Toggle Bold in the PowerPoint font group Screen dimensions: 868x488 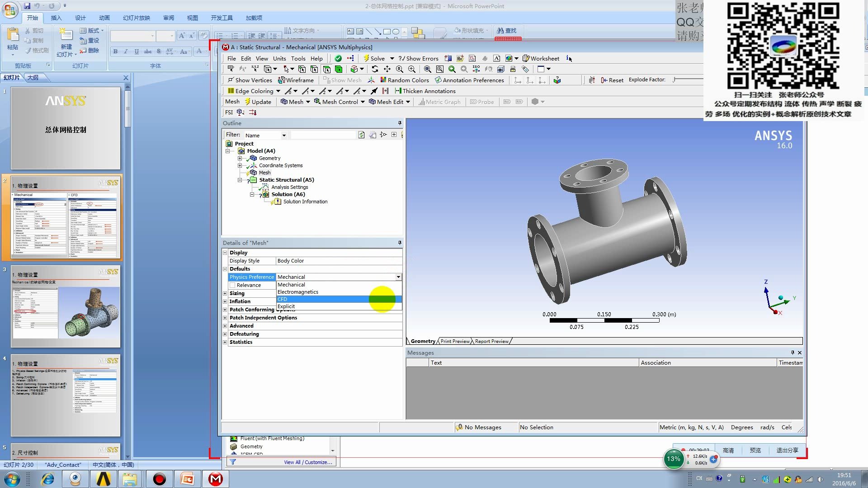pyautogui.click(x=115, y=51)
